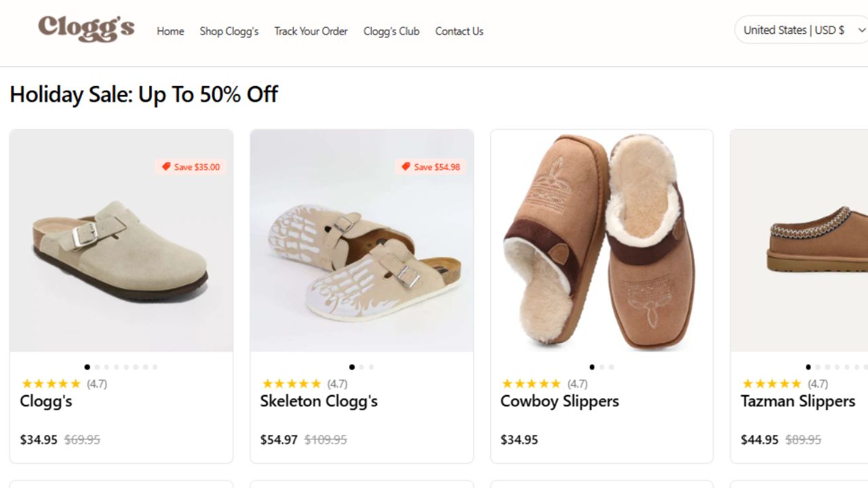Select the second carousel dot under Skeleton Clogg's

coord(361,367)
